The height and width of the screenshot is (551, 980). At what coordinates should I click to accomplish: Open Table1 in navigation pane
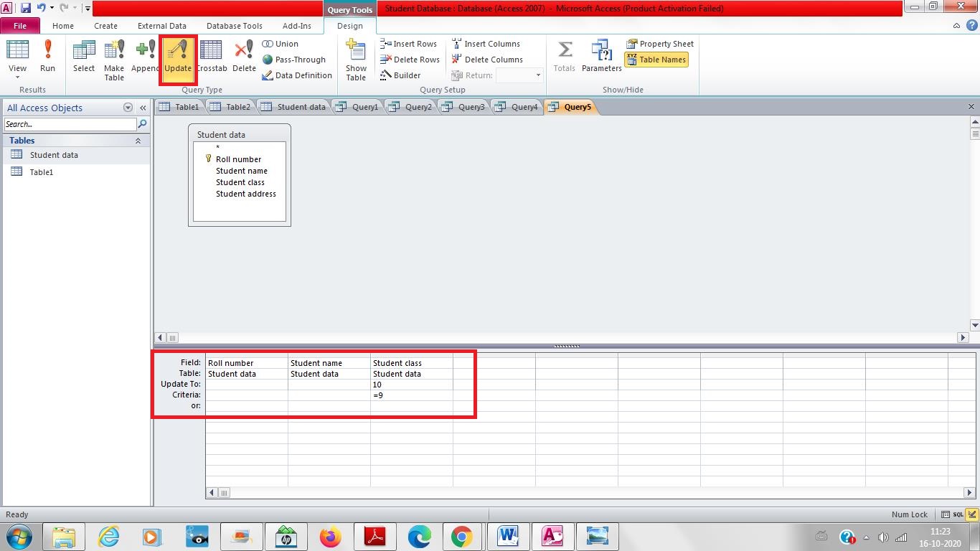41,172
